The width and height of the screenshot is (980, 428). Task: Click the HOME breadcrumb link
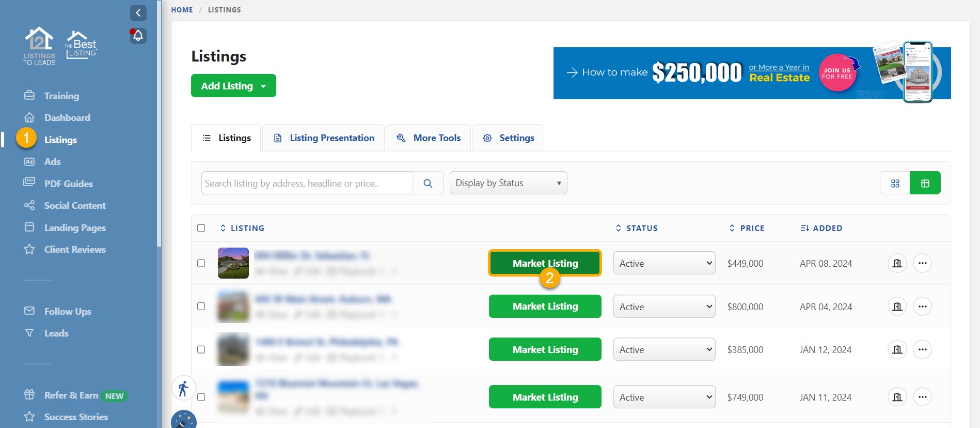[182, 10]
